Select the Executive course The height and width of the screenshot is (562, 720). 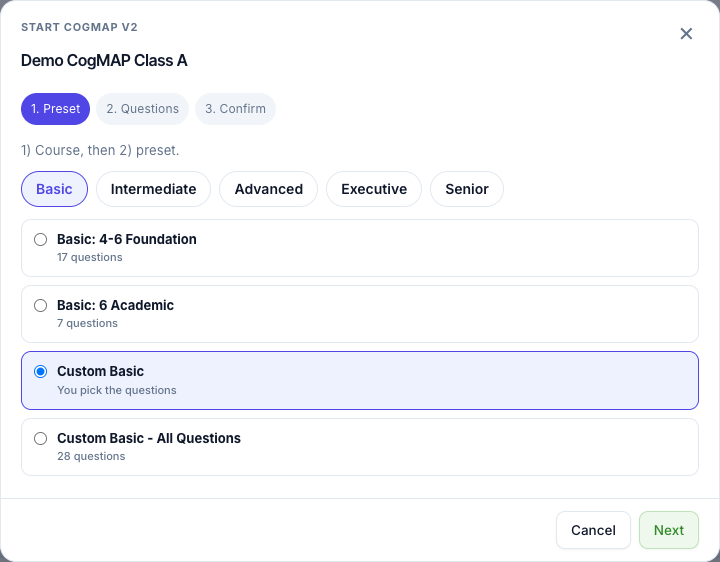tap(374, 189)
